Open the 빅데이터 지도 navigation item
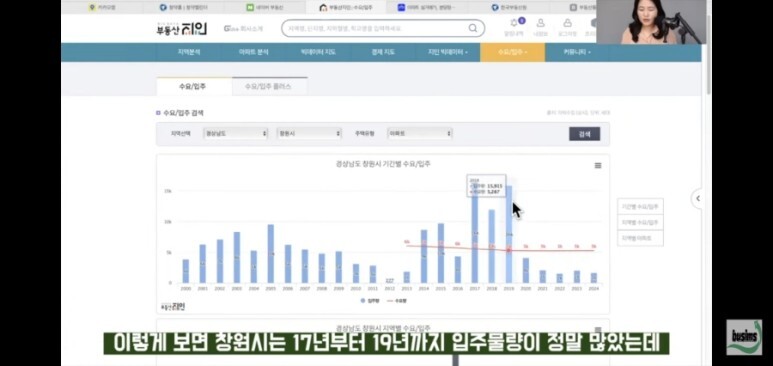 tap(318, 52)
